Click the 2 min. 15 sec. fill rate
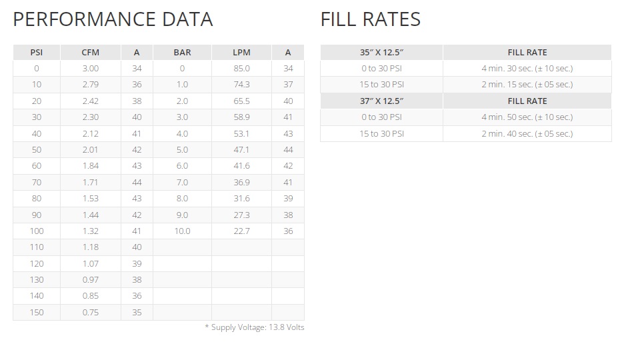Image resolution: width=636 pixels, height=364 pixels. point(527,85)
